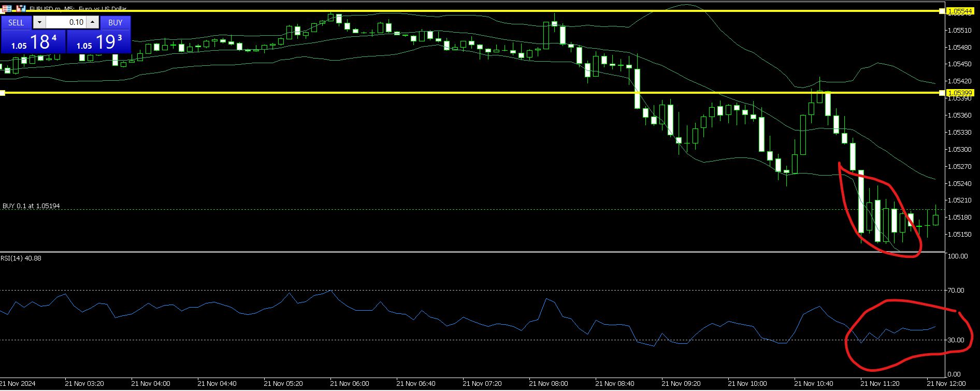Click the 1.05300 price scale label
This screenshot has width=980, height=391.
click(959, 149)
